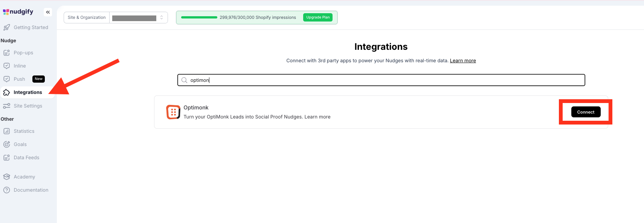Click the Integrations puzzle icon
The width and height of the screenshot is (644, 223).
(x=6, y=92)
